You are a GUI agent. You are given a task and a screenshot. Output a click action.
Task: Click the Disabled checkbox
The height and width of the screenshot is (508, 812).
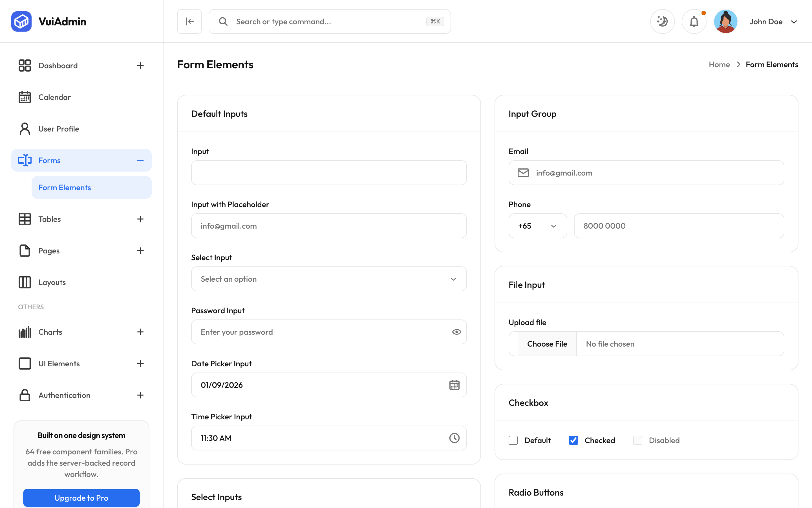pyautogui.click(x=637, y=440)
